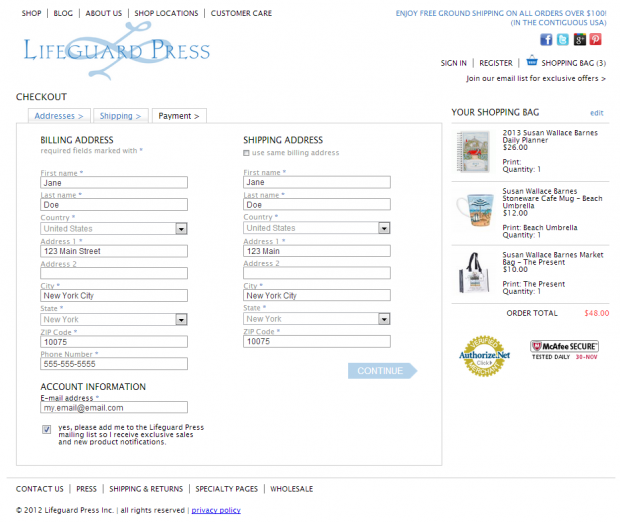Open the SHOP menu

(x=31, y=13)
